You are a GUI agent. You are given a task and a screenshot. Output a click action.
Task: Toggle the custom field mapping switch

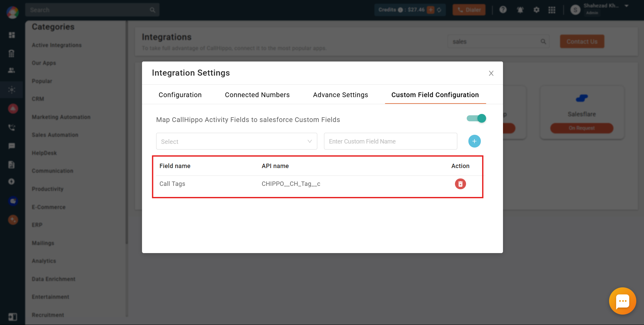[x=476, y=118]
